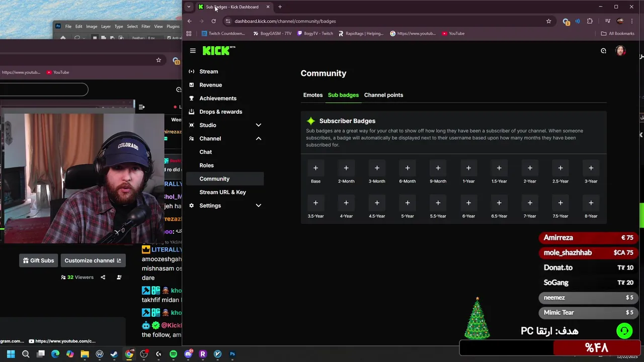
Task: Add the 6-Month subscriber badge
Action: [408, 168]
